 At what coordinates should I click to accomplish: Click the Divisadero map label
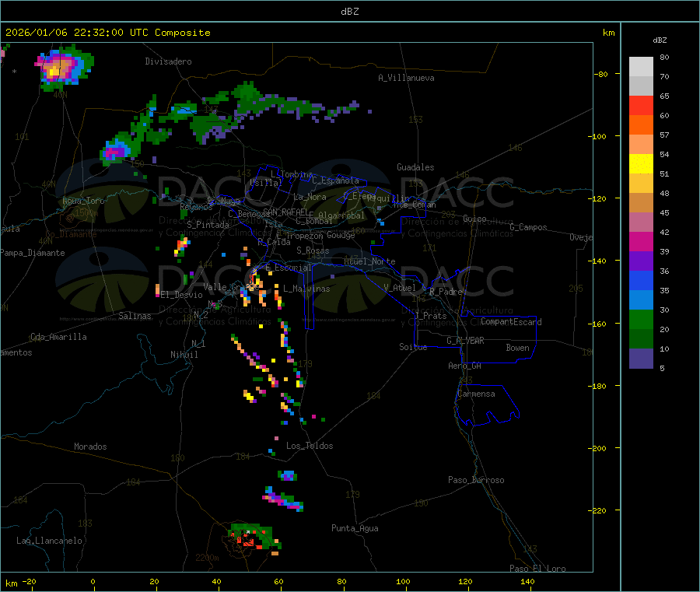point(168,61)
